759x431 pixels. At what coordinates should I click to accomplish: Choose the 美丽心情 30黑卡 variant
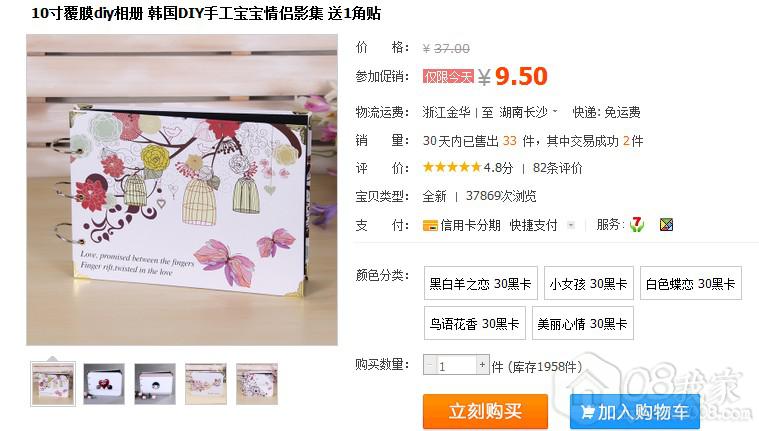583,323
